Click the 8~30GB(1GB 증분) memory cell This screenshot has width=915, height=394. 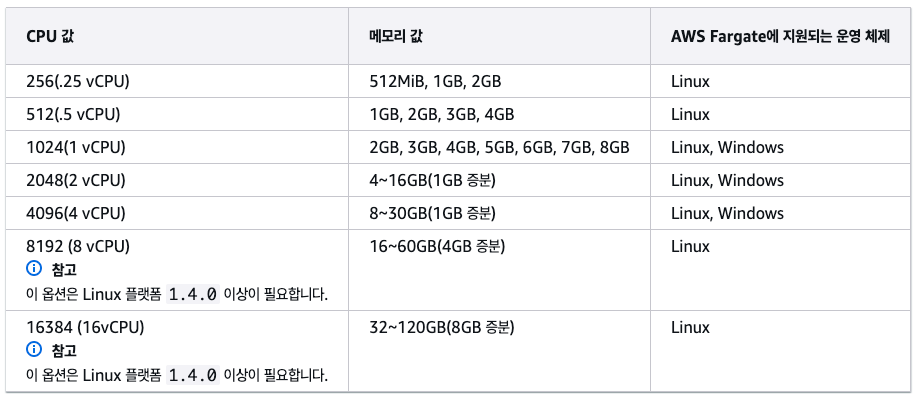(500, 213)
